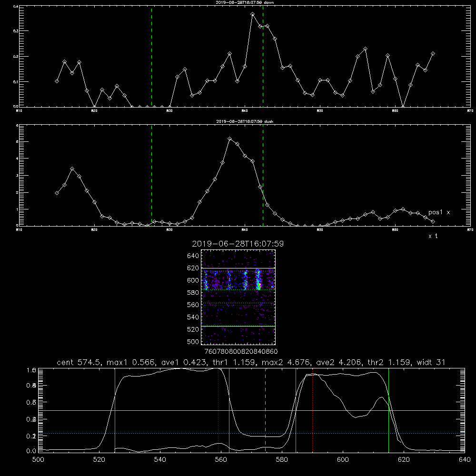Click the spectrogram image panel
This screenshot has height=476, width=476.
[x=238, y=297]
